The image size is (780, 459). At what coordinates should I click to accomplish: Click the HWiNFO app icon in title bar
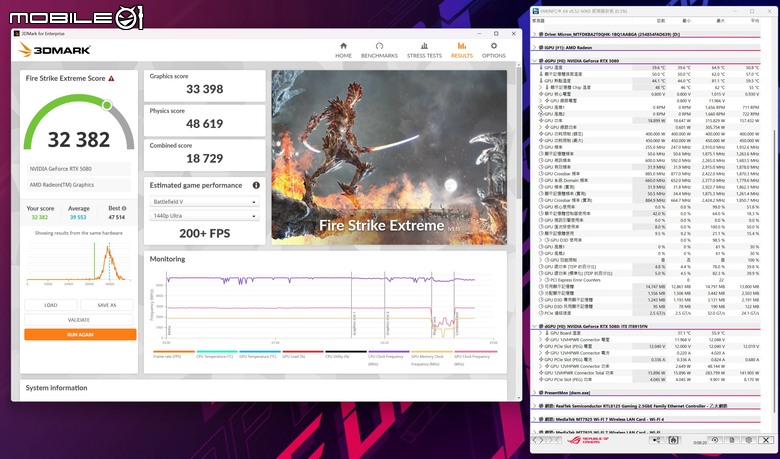(x=536, y=11)
